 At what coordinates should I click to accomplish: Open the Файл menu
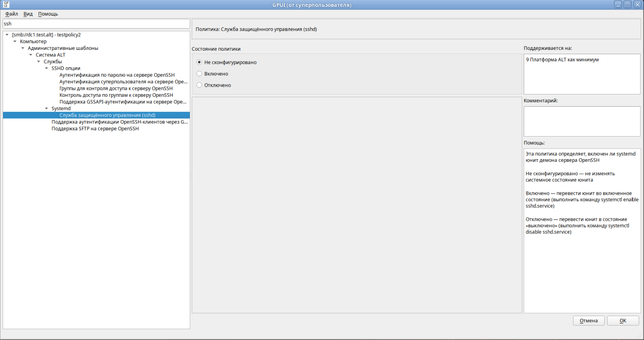coord(11,14)
